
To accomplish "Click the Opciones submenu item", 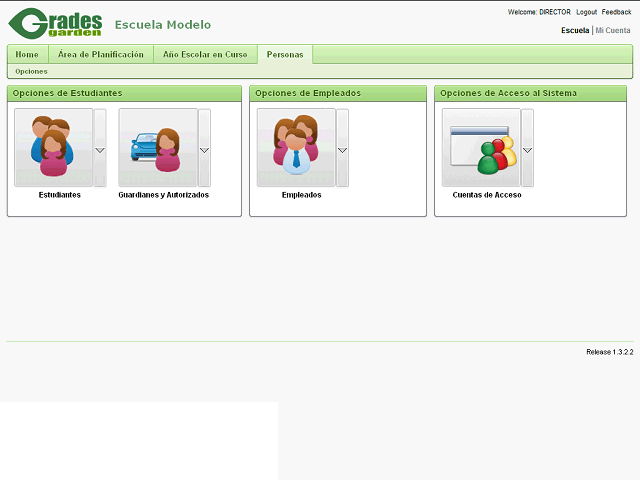I will 31,71.
